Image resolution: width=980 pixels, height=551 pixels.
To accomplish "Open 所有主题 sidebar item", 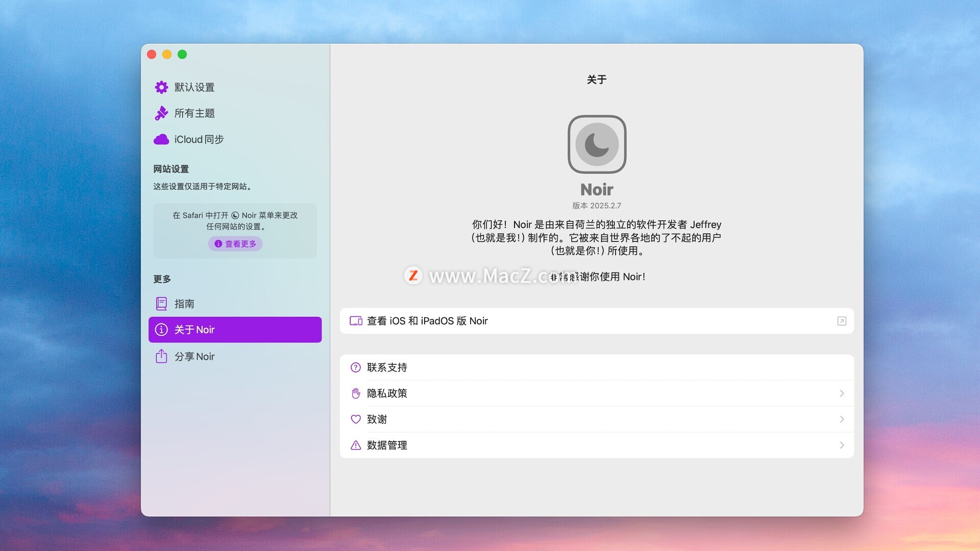I will click(x=194, y=113).
